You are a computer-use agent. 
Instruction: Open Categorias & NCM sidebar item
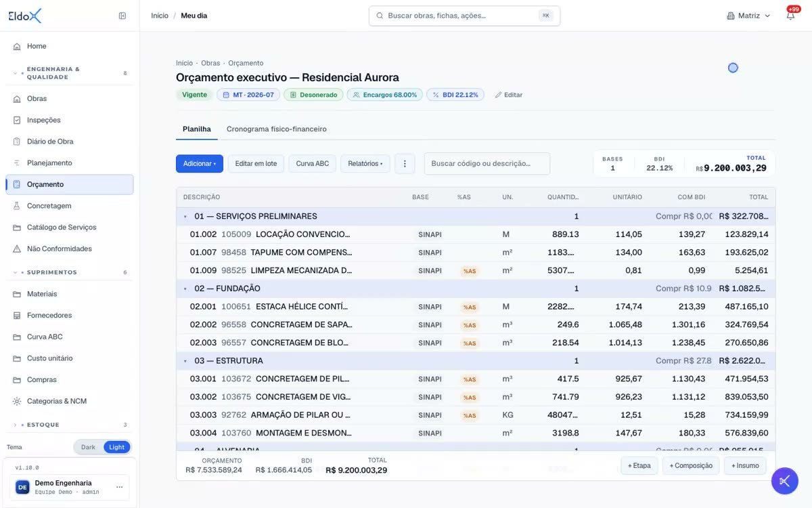pos(70,401)
